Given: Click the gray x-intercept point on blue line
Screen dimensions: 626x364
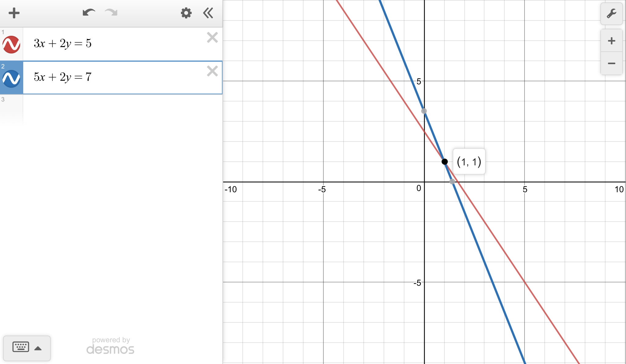Looking at the screenshot, I should [x=452, y=182].
